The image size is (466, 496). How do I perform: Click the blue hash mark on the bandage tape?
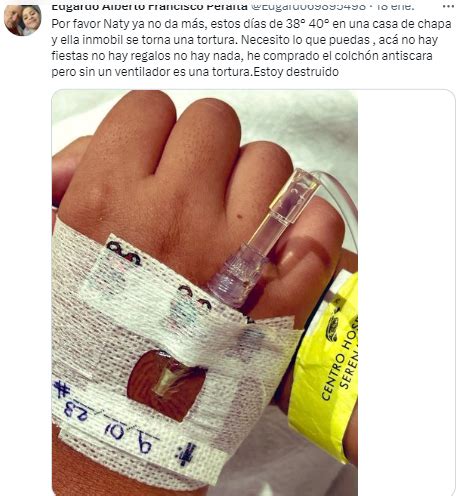[x=62, y=389]
